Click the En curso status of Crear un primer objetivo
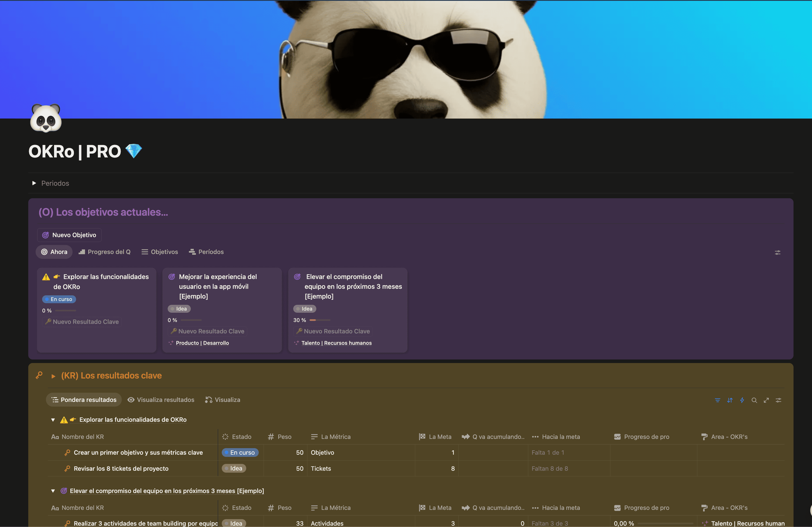 (240, 452)
